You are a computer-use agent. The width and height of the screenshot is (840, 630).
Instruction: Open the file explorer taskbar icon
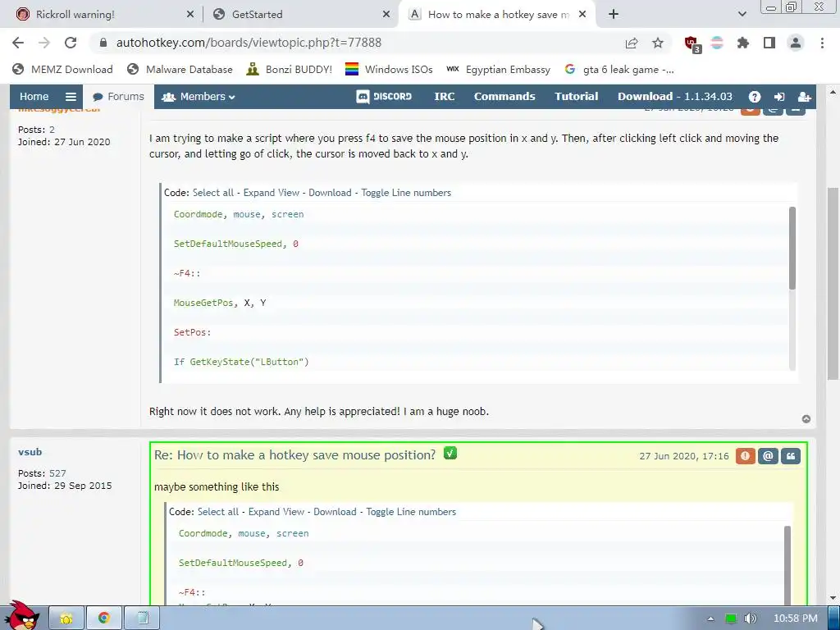pyautogui.click(x=66, y=619)
